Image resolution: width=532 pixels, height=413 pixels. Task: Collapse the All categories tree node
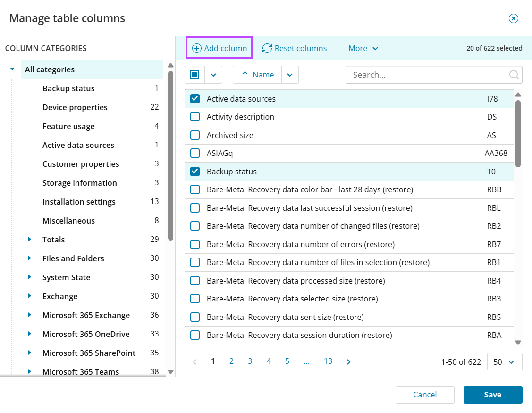[12, 69]
